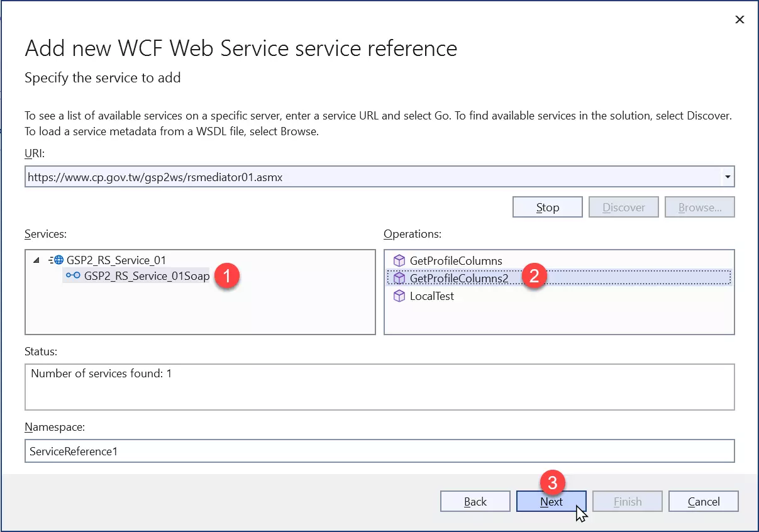The width and height of the screenshot is (759, 532).
Task: Select GSP2_RS_Service_01Soap in the Services tree
Action: point(147,275)
